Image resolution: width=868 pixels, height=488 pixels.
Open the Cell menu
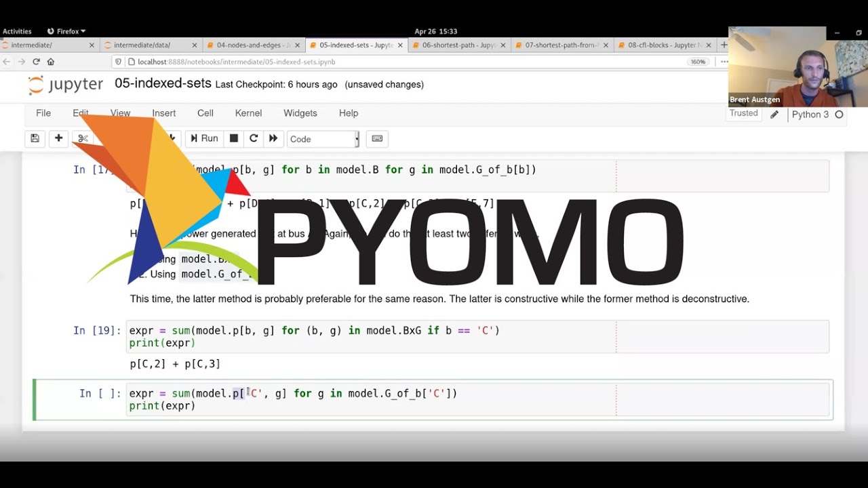(x=205, y=113)
